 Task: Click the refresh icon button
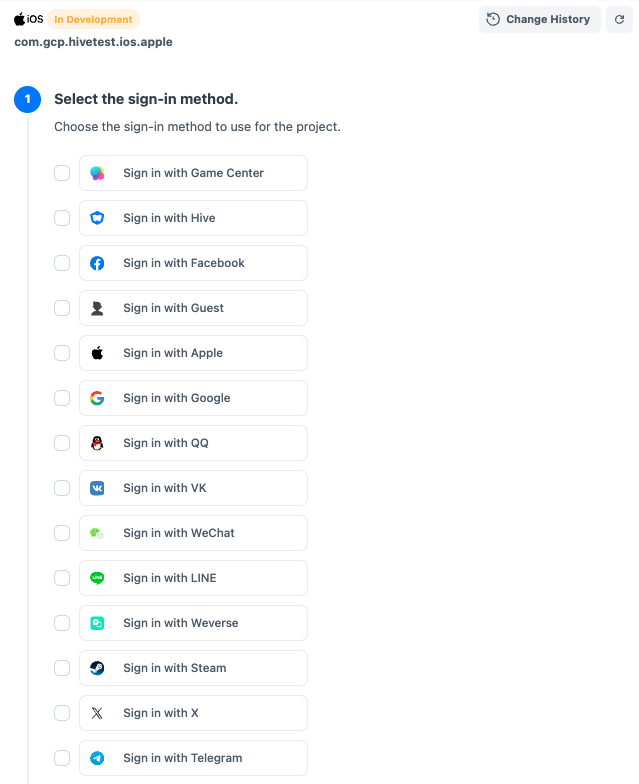click(x=619, y=19)
